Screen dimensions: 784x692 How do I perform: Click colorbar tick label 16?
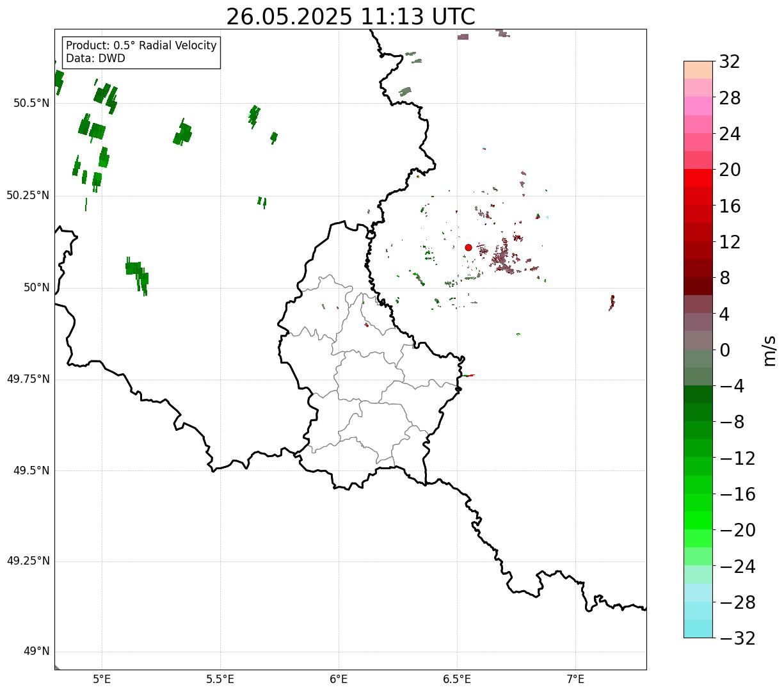tap(730, 206)
